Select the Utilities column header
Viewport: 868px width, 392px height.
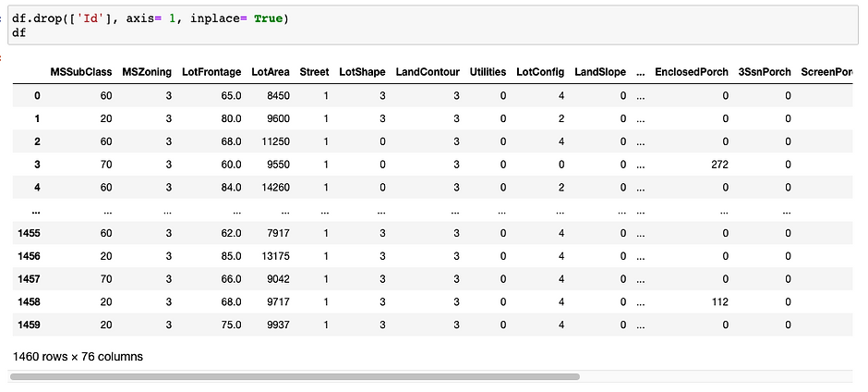point(488,72)
